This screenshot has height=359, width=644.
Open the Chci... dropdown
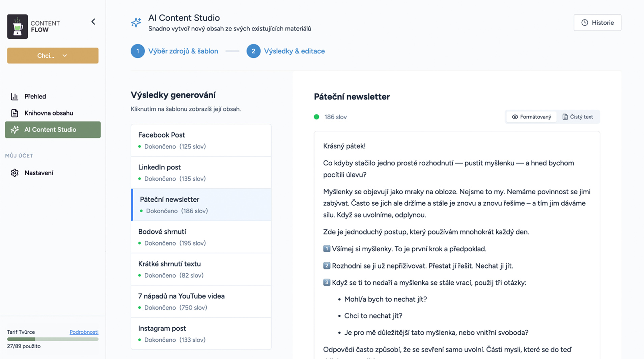pyautogui.click(x=53, y=55)
